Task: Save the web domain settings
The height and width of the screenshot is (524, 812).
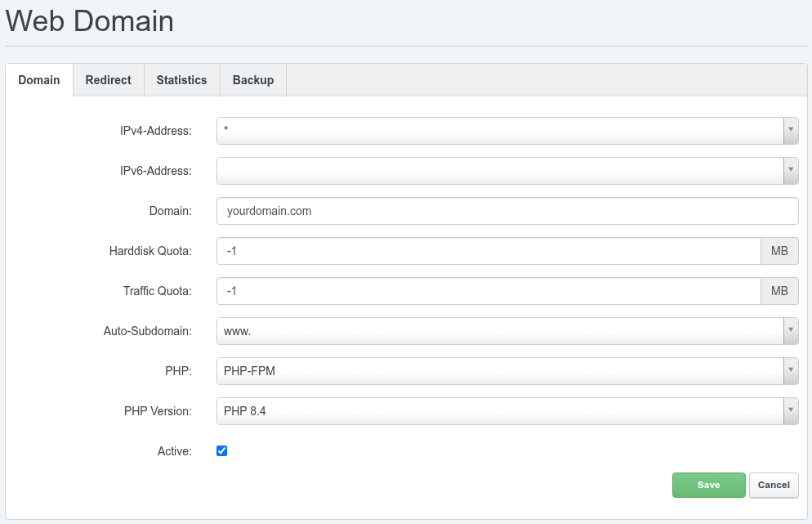Action: [709, 485]
